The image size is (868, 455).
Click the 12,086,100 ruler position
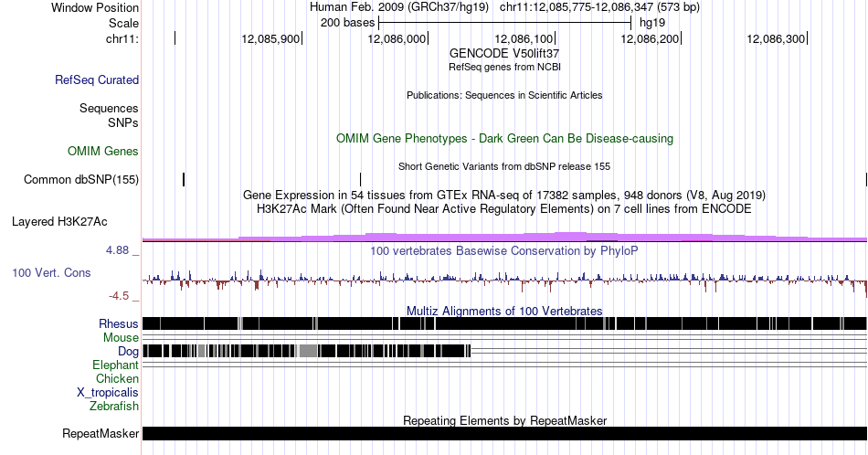[x=524, y=38]
